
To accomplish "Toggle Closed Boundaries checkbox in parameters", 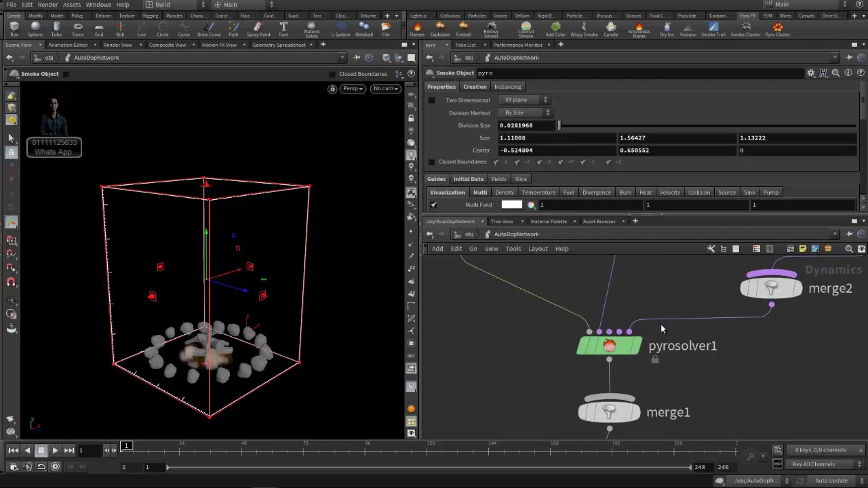I will tap(431, 162).
